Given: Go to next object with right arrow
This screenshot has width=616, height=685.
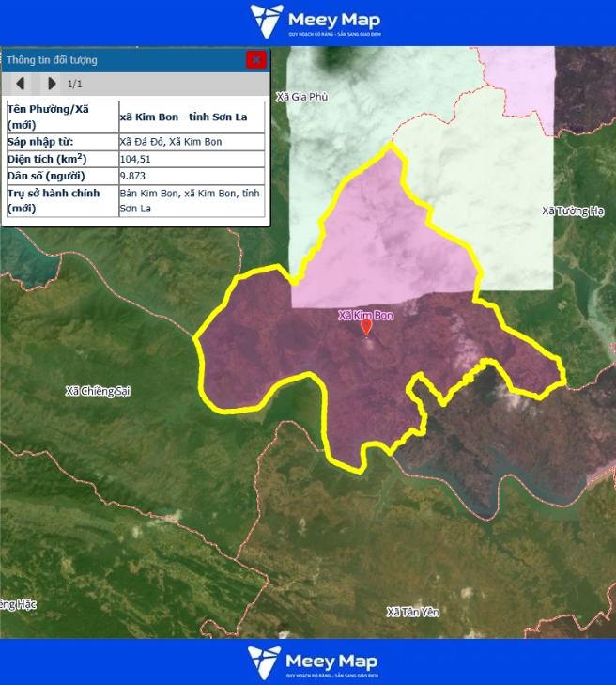Looking at the screenshot, I should click(x=52, y=84).
